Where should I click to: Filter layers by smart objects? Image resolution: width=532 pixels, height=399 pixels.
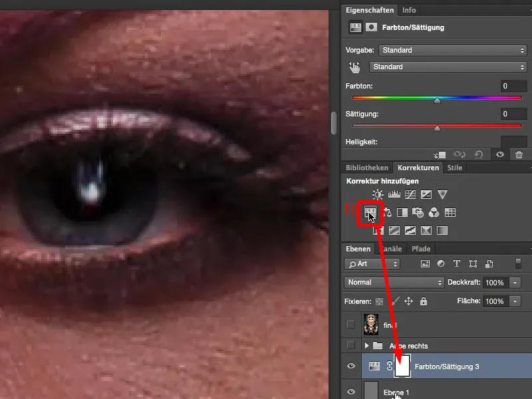click(x=489, y=263)
